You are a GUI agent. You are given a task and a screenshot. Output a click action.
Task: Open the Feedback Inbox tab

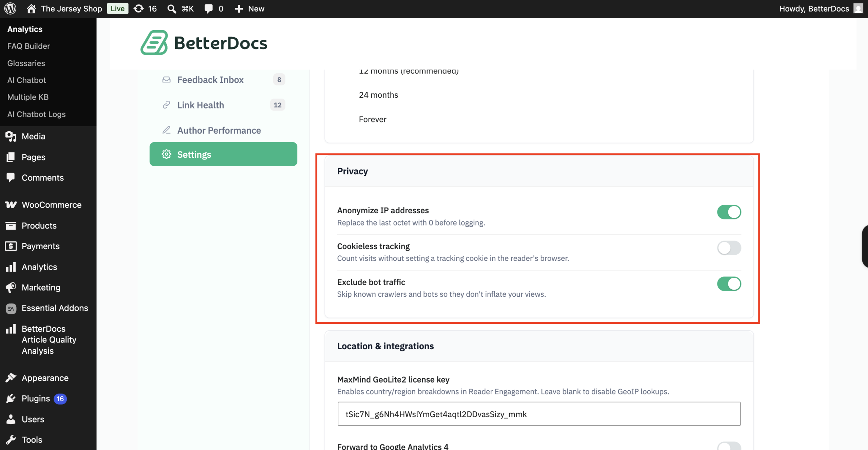[x=223, y=80]
